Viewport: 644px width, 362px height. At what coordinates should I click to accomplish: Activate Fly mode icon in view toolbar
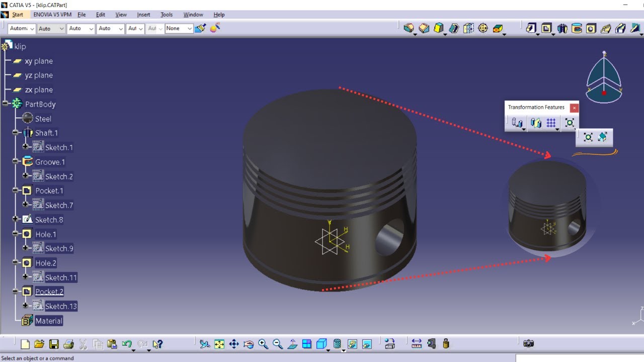tap(205, 344)
